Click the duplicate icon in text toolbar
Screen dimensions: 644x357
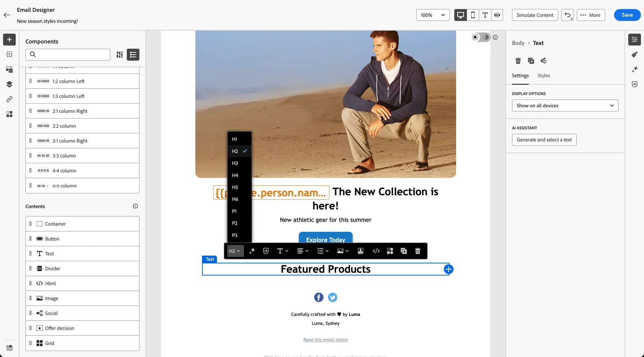[x=404, y=251]
